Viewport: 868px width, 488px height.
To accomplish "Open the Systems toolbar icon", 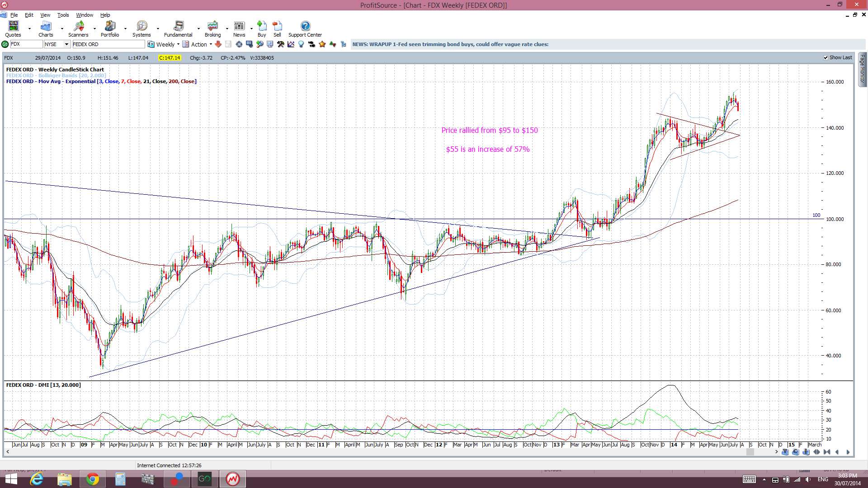I will coord(142,29).
